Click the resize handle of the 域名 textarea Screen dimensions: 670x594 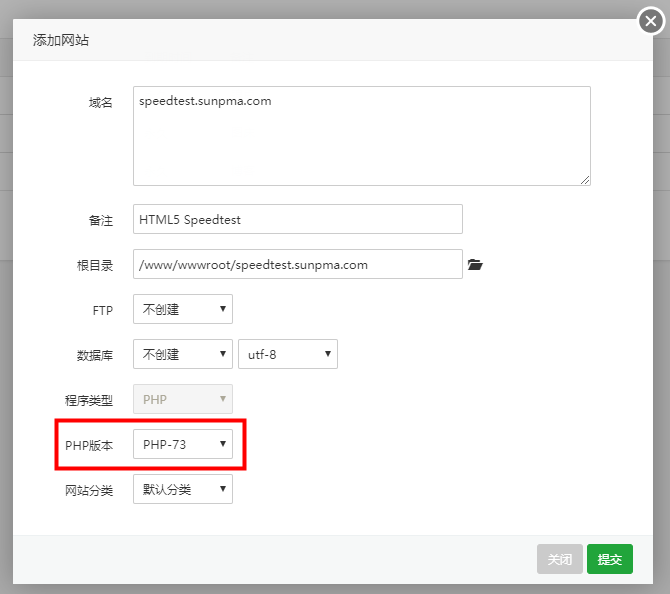[584, 179]
